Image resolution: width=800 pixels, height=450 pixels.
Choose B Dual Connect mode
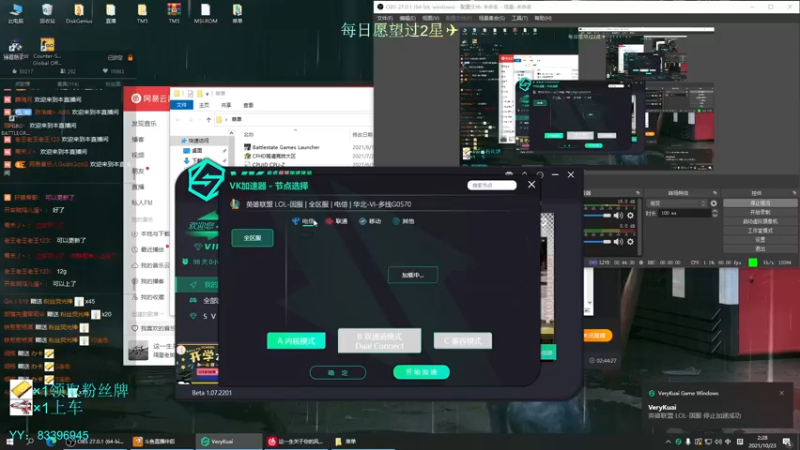click(380, 341)
